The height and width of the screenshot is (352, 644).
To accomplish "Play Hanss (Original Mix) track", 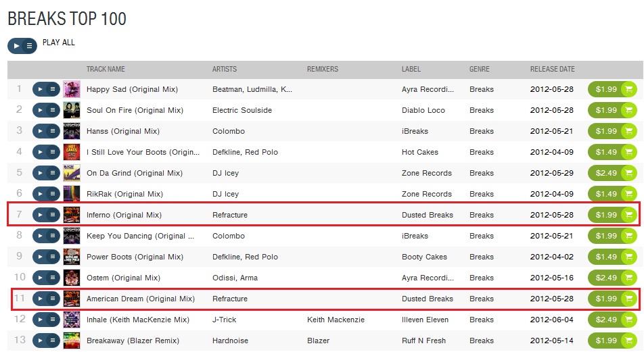I will click(41, 131).
